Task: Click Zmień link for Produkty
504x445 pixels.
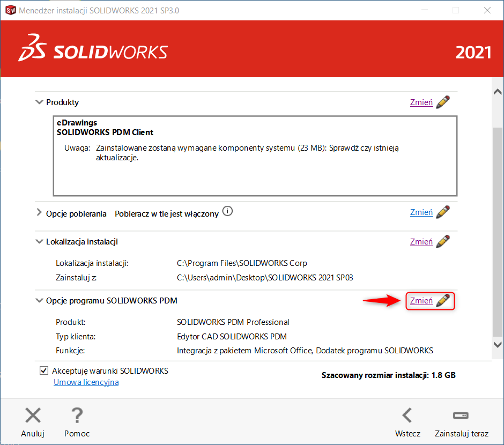Action: 421,102
